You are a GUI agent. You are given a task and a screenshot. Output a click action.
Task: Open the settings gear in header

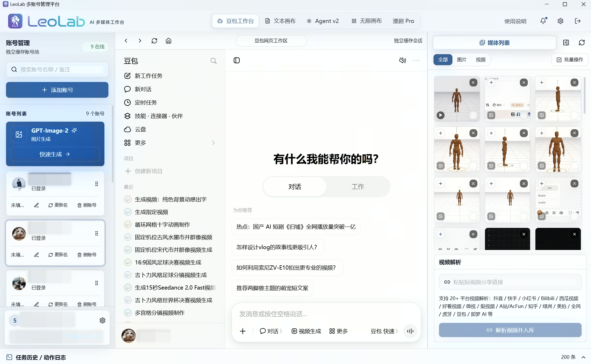(x=560, y=21)
